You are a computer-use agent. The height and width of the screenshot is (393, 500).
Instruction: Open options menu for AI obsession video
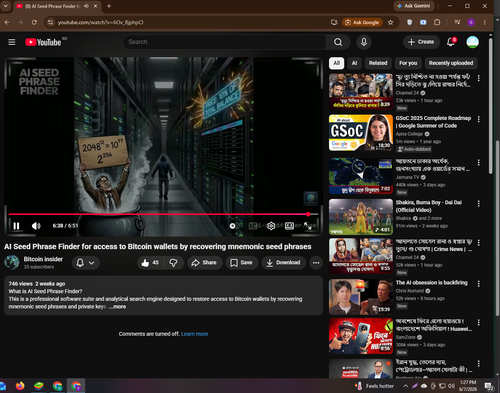click(x=479, y=284)
